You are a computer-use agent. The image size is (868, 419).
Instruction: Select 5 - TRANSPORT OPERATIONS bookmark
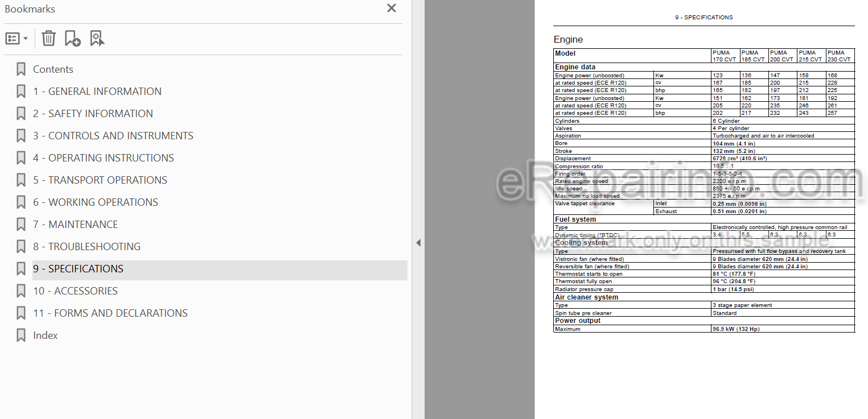100,180
